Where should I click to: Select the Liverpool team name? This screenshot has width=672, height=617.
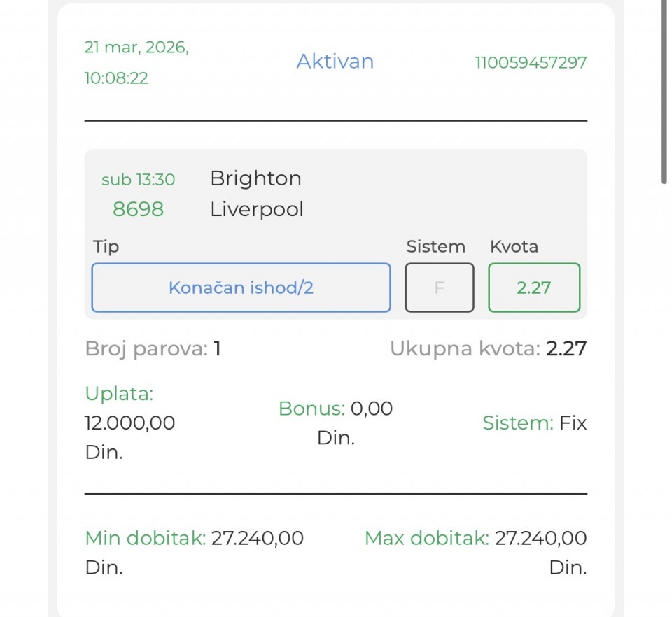[x=257, y=209]
